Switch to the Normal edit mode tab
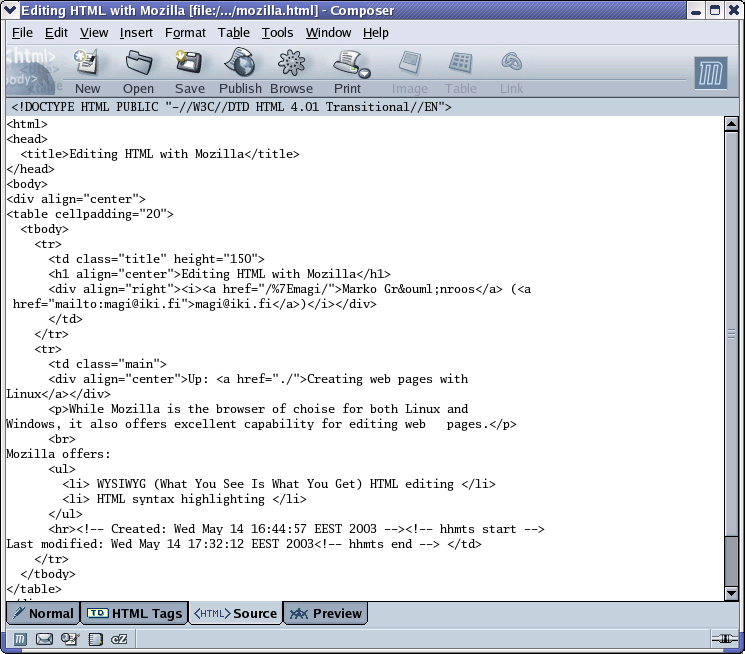 coord(43,613)
